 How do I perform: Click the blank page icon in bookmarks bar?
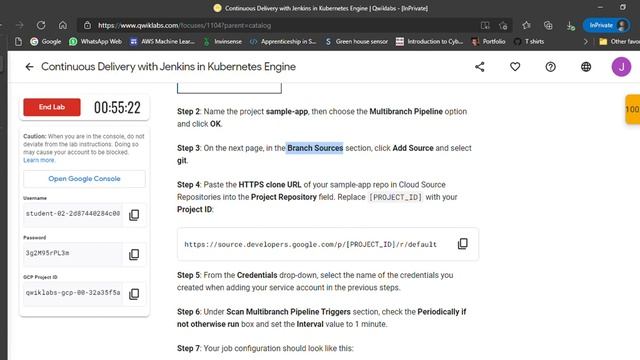18,41
